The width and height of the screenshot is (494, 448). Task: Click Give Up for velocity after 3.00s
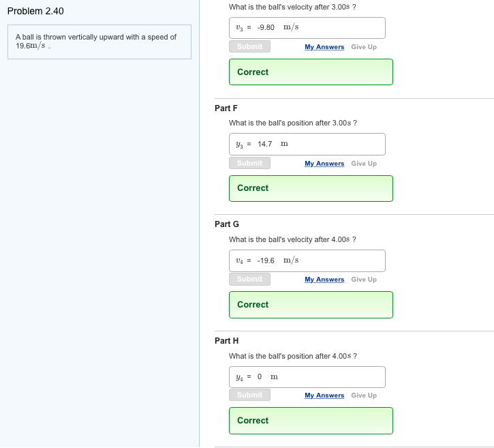364,47
